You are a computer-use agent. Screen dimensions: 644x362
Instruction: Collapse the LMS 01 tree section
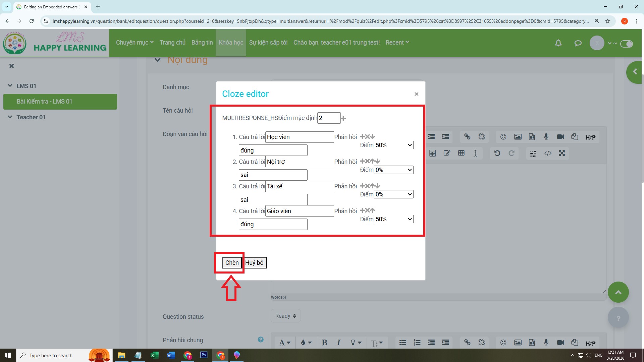10,86
